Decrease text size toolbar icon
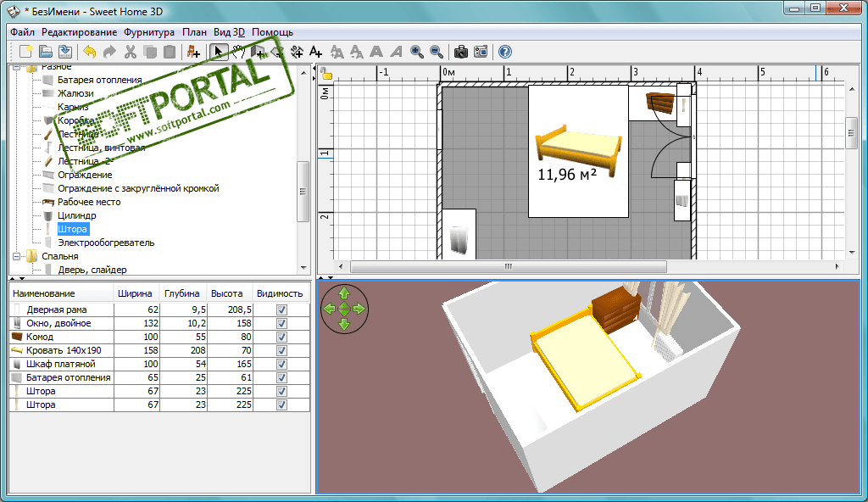 [x=357, y=52]
